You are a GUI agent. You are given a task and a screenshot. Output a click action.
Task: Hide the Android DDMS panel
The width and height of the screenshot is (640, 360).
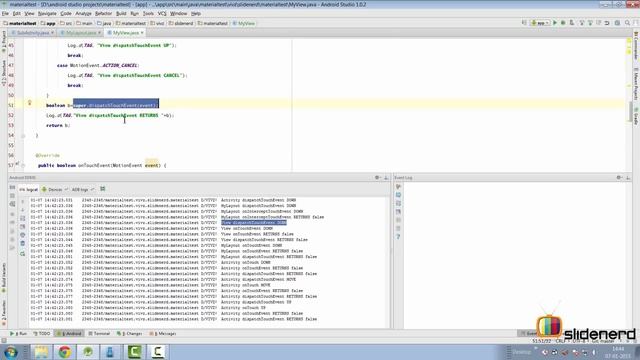click(386, 178)
